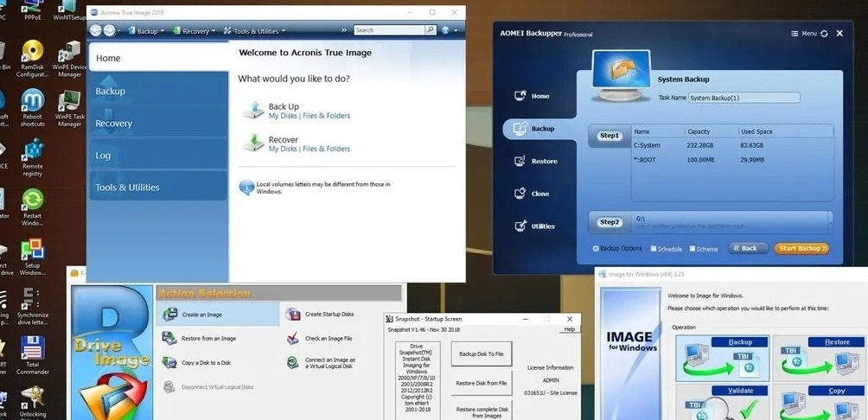Click AOMEI Home sidebar icon

click(520, 96)
